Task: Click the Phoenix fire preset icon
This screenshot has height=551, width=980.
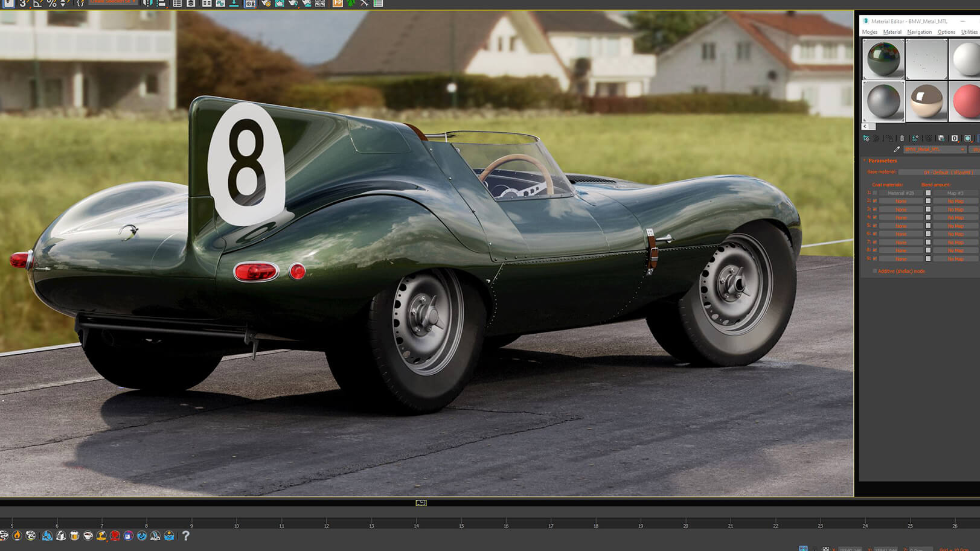Action: (17, 535)
